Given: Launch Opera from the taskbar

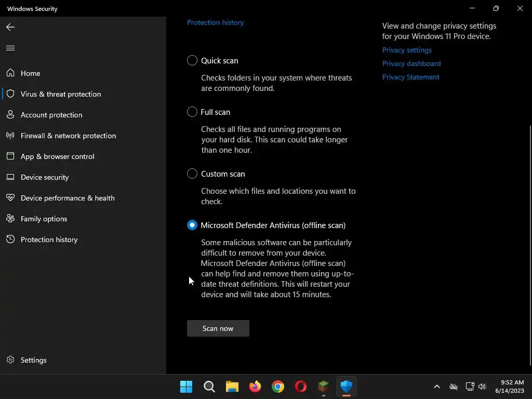Looking at the screenshot, I should pyautogui.click(x=301, y=387).
